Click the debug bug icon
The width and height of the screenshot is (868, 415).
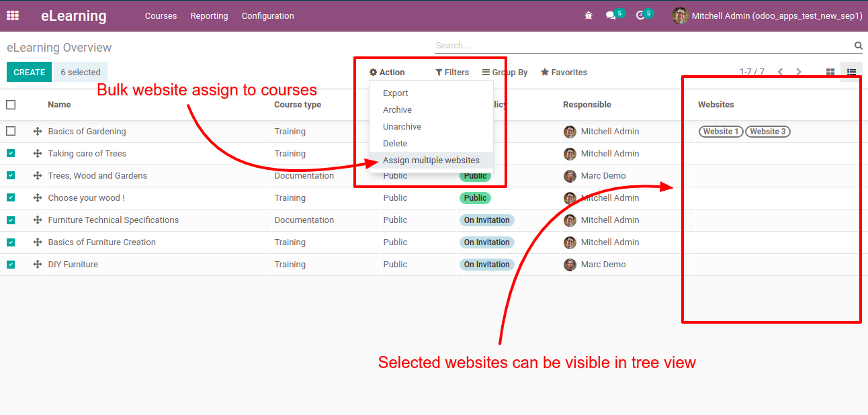point(589,15)
